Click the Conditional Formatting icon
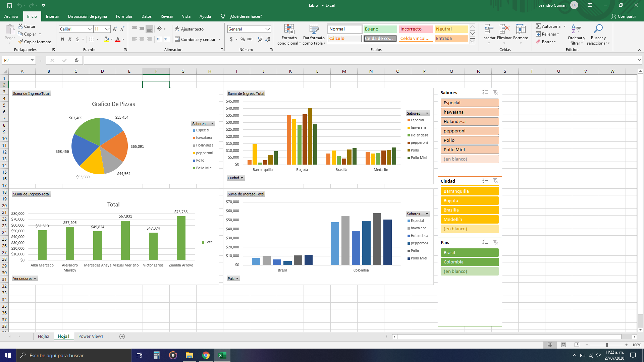This screenshot has height=362, width=644. point(289,29)
